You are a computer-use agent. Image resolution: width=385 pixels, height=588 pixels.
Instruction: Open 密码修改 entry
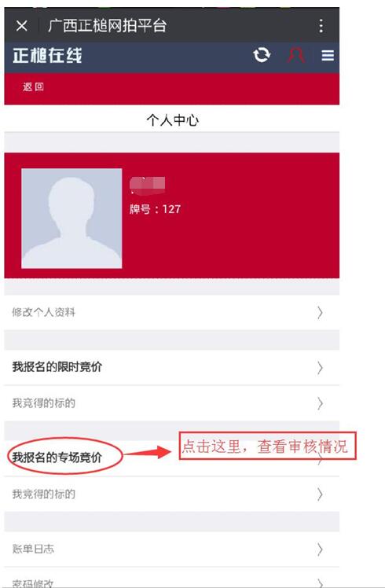(172, 578)
